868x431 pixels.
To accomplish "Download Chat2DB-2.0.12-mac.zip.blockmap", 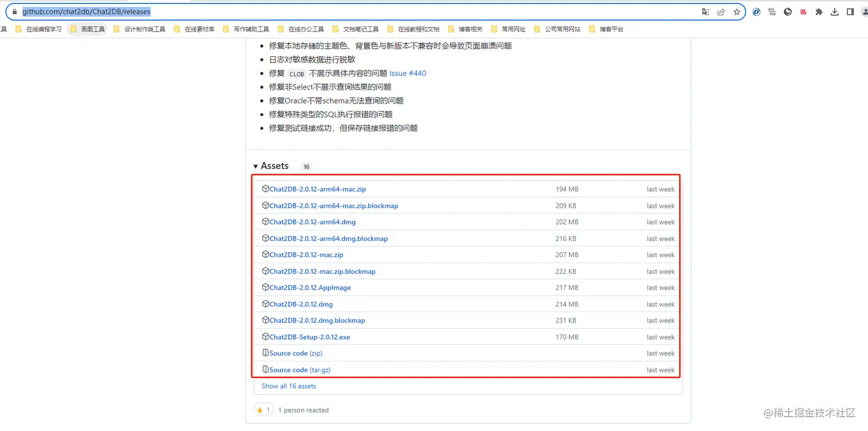I will point(322,271).
